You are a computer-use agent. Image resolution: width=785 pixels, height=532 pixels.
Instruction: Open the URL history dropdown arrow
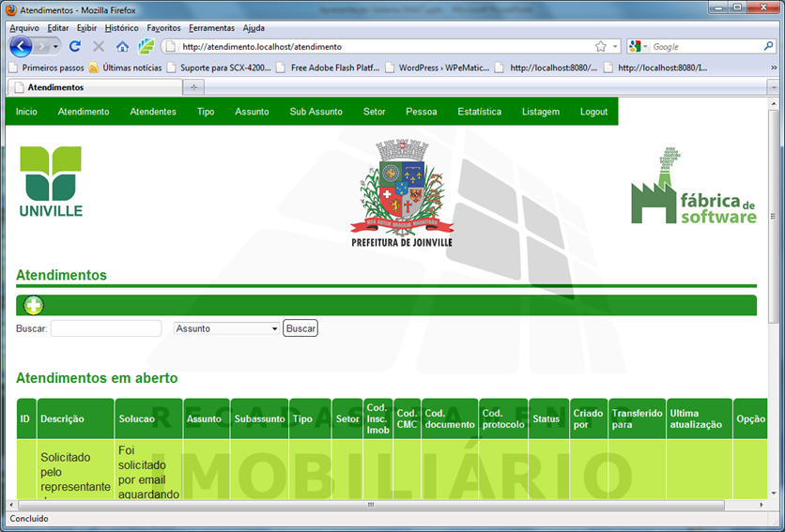coord(615,47)
